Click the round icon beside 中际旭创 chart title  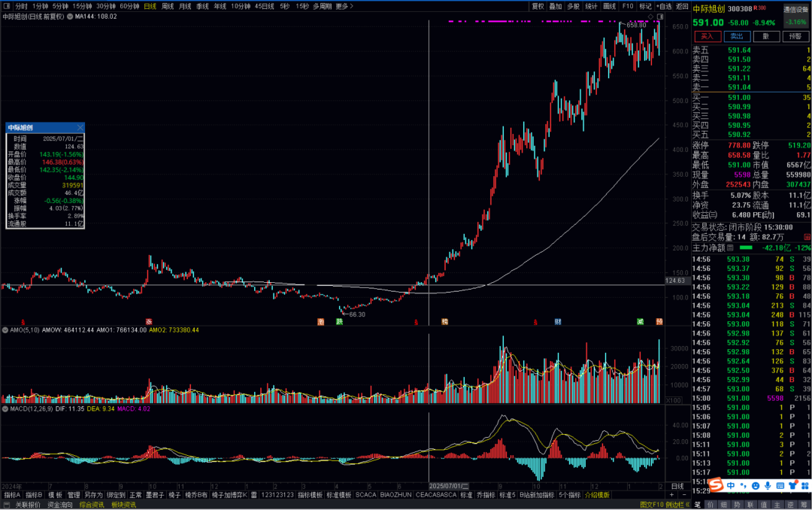70,17
